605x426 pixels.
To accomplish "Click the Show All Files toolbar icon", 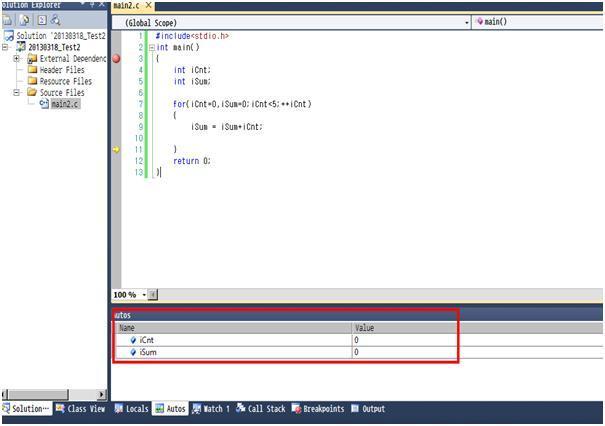I will tap(24, 20).
